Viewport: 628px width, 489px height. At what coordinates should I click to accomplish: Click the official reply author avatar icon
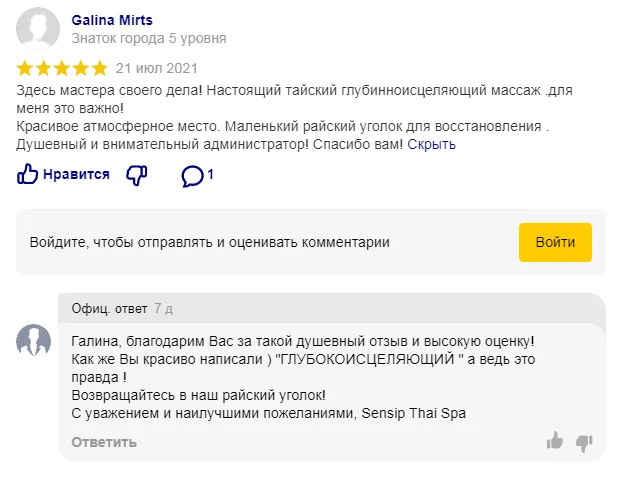(34, 341)
